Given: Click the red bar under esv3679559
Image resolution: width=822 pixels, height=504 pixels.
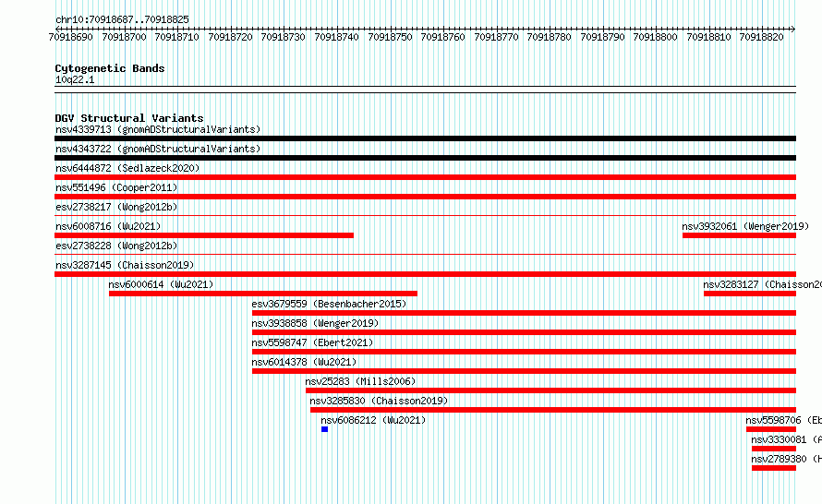Looking at the screenshot, I should click(525, 313).
